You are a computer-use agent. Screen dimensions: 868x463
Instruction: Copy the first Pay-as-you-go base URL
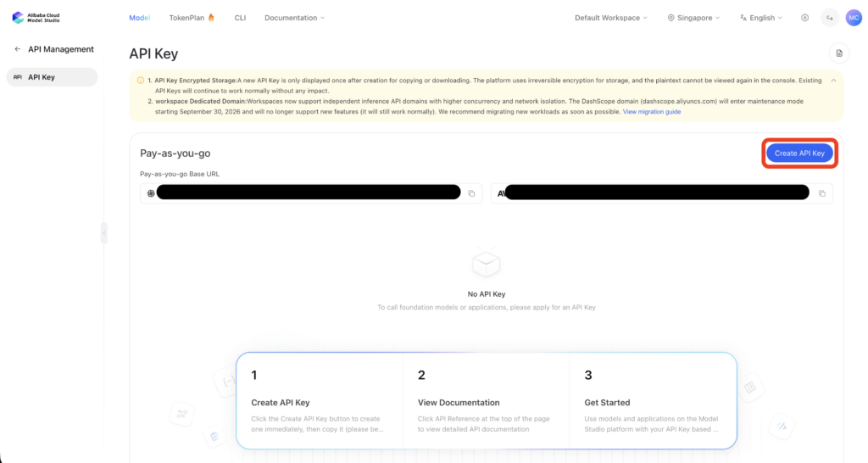point(471,194)
